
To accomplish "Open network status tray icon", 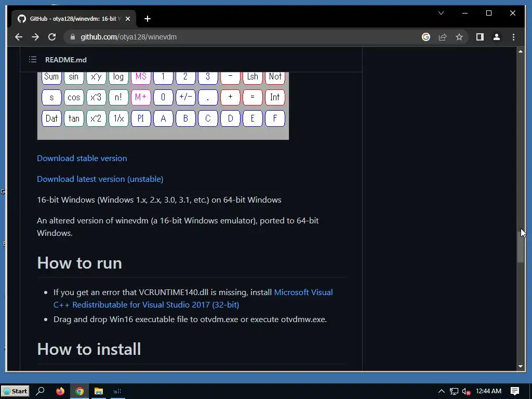I will click(x=454, y=391).
